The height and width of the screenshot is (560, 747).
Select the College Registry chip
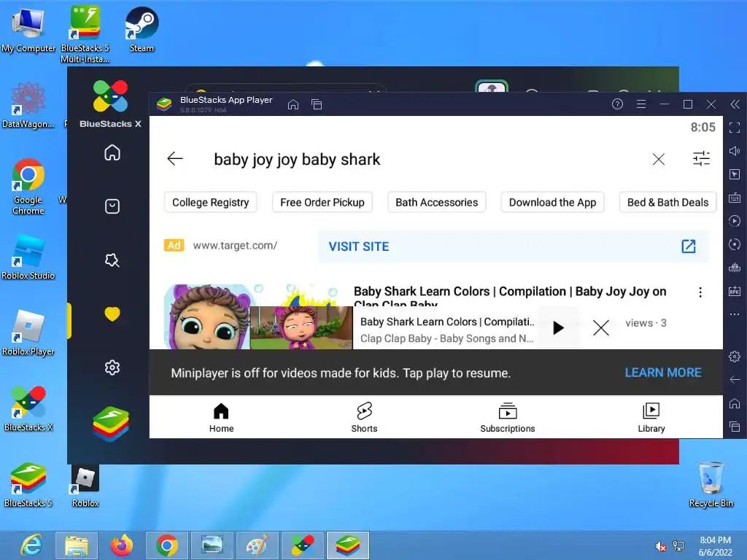click(211, 203)
